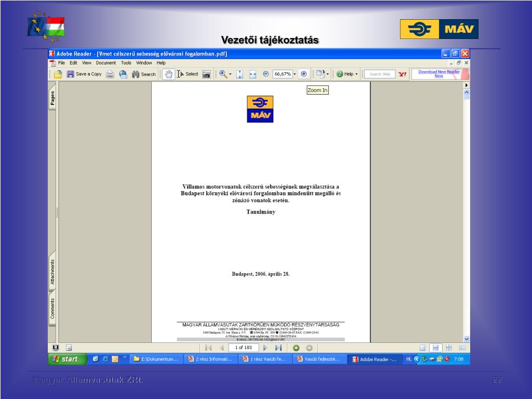Open the Help menu in menu bar
Screen dimensions: 532x399
click(161, 63)
